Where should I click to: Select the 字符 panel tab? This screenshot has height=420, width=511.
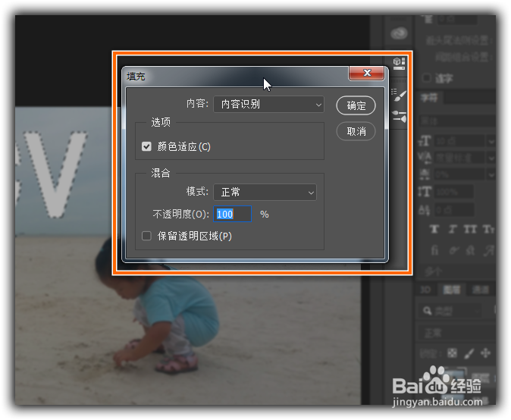[429, 98]
